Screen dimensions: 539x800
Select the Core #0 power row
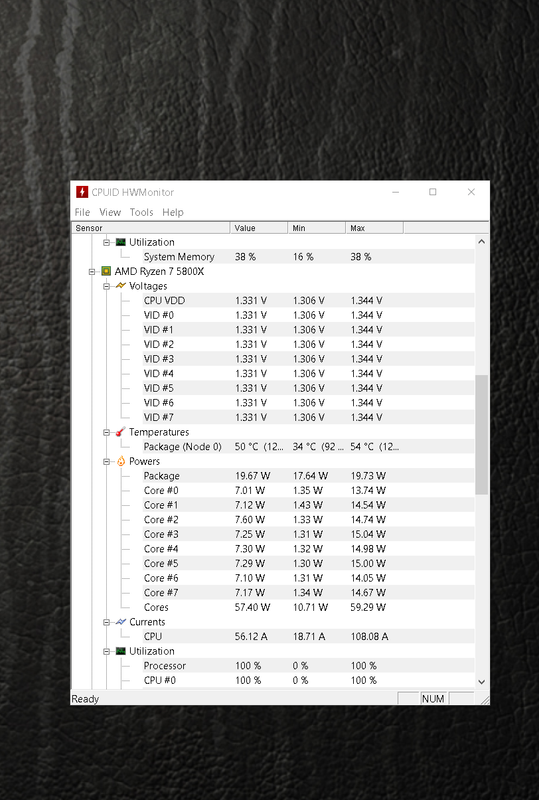pyautogui.click(x=308, y=491)
